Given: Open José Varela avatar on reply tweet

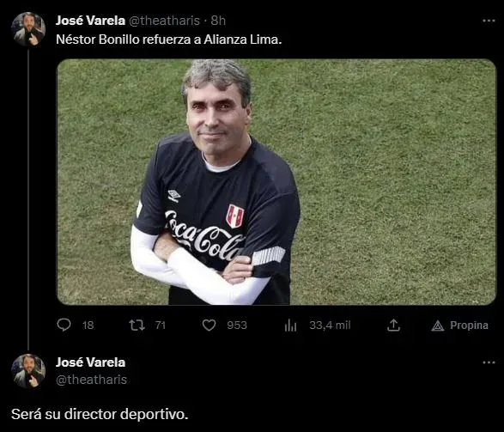Looking at the screenshot, I should (x=28, y=371).
